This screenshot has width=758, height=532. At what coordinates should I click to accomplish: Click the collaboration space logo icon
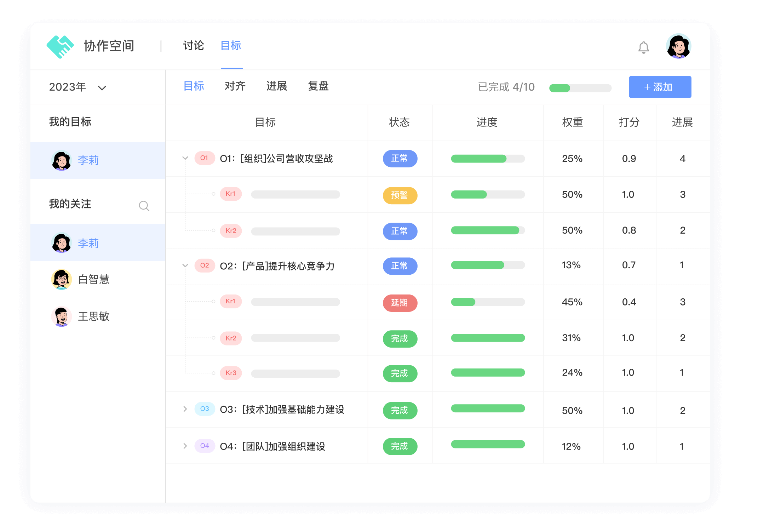click(60, 46)
